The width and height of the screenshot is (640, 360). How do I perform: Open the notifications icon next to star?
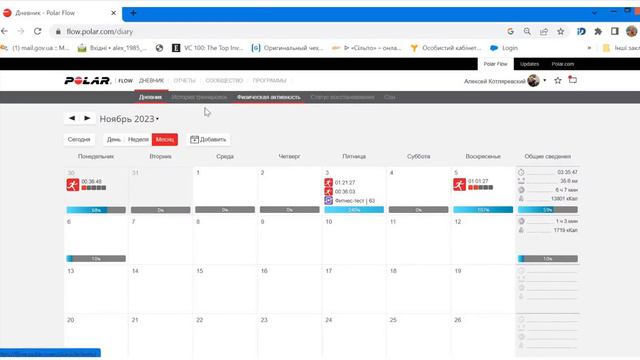pyautogui.click(x=573, y=80)
